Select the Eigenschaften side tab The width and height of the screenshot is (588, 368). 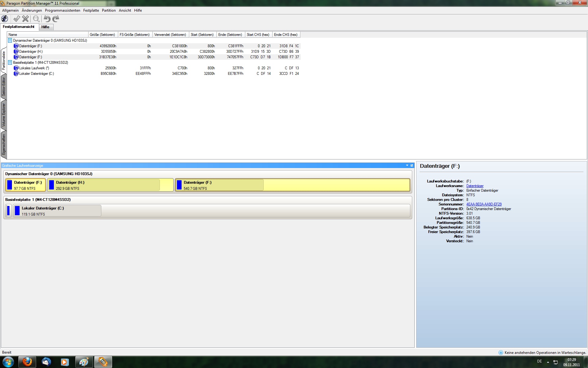pos(4,144)
